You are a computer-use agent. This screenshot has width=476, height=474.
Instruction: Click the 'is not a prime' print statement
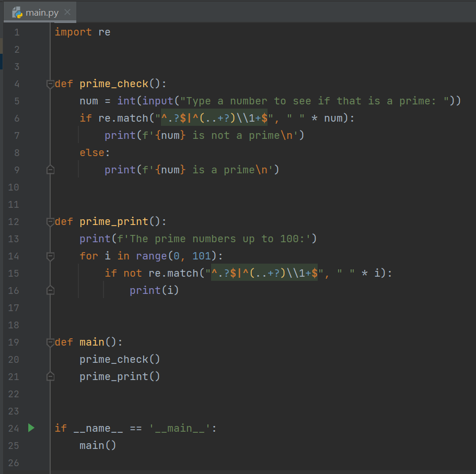(x=204, y=135)
